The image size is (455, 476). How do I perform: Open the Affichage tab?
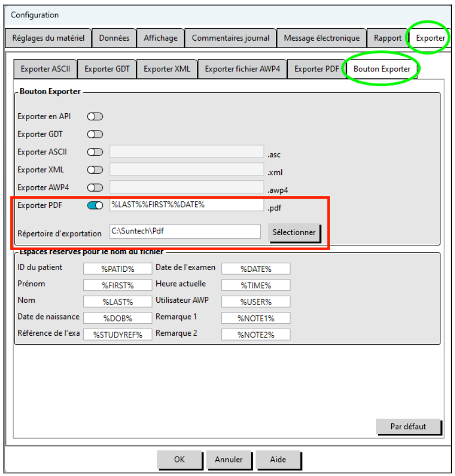pyautogui.click(x=160, y=38)
